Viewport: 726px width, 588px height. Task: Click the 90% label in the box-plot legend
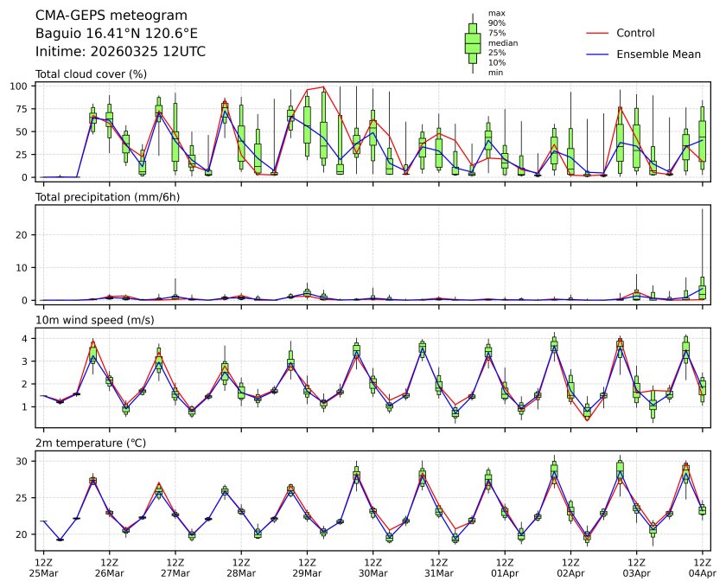pyautogui.click(x=496, y=23)
